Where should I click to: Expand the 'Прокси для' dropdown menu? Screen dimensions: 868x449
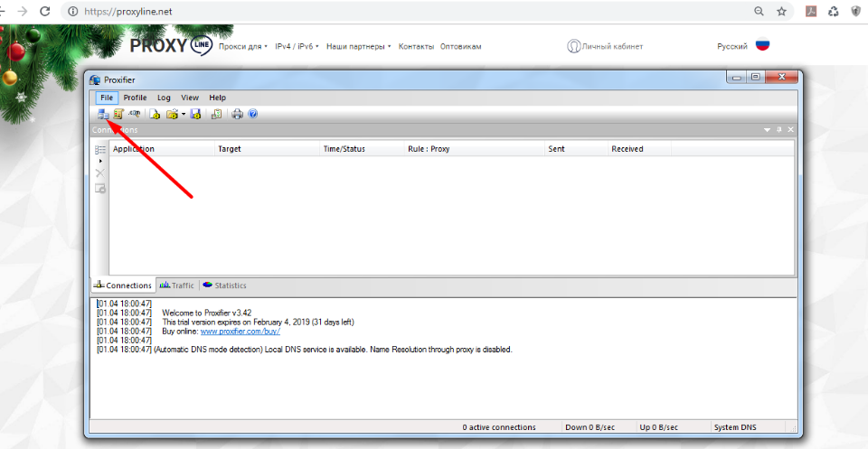point(243,46)
